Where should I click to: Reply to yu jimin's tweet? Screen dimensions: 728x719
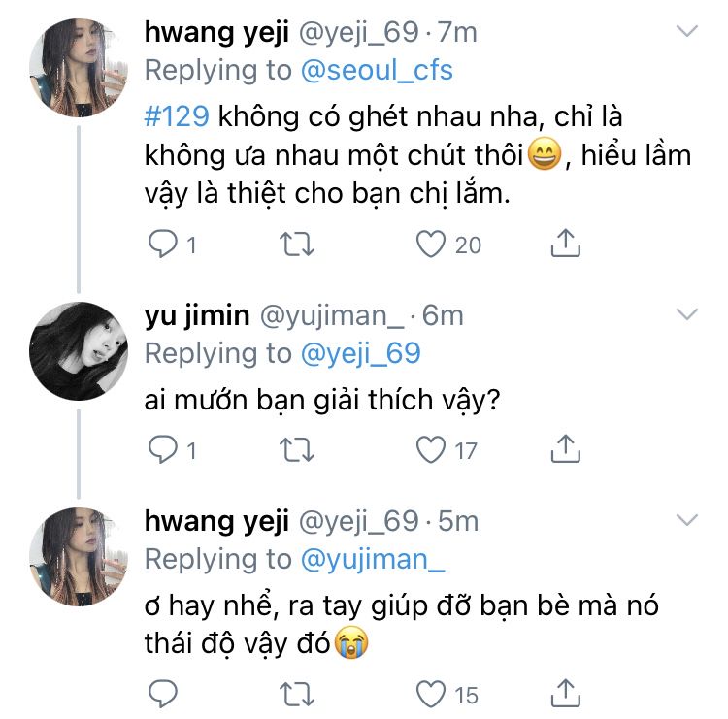click(160, 449)
